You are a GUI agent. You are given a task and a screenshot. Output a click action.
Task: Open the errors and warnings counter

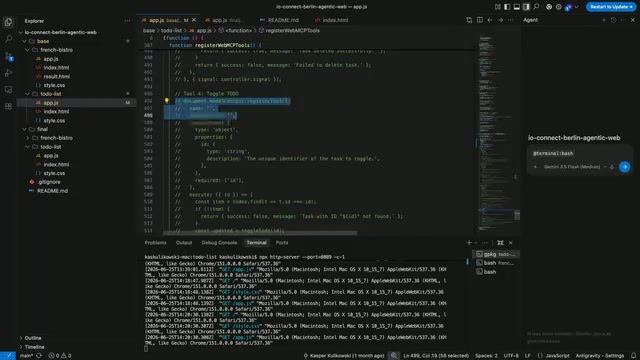coord(60,356)
